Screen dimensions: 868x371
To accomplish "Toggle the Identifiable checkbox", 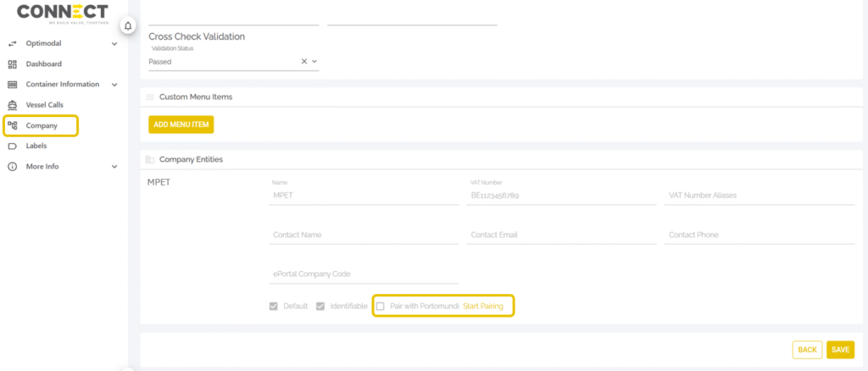I will (x=320, y=306).
